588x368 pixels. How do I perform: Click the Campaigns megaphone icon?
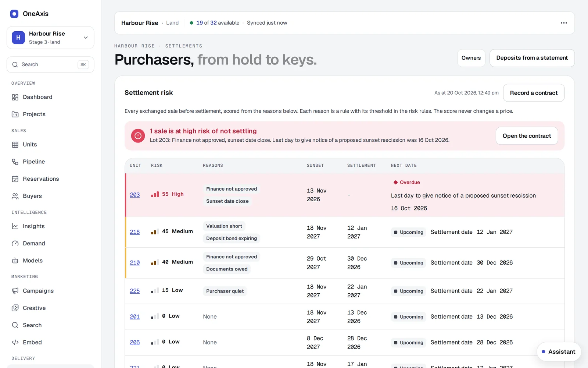[15, 291]
